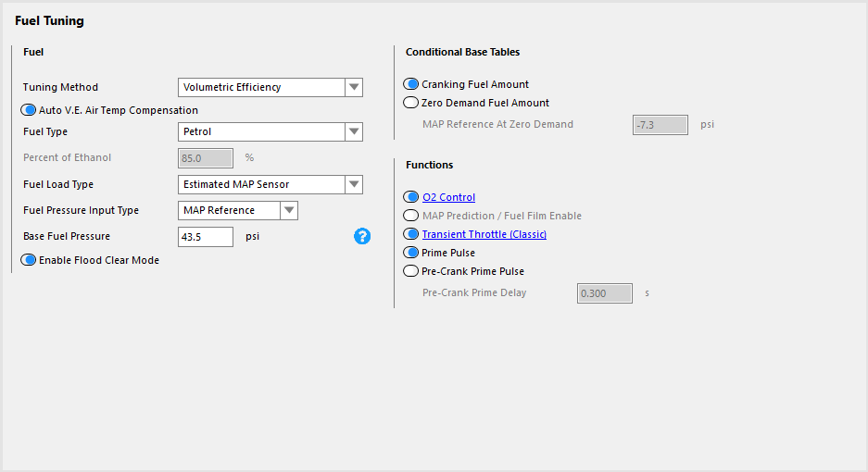The image size is (868, 472).
Task: Enable Pre-Crank Prime Pulse toggle
Action: [x=410, y=271]
